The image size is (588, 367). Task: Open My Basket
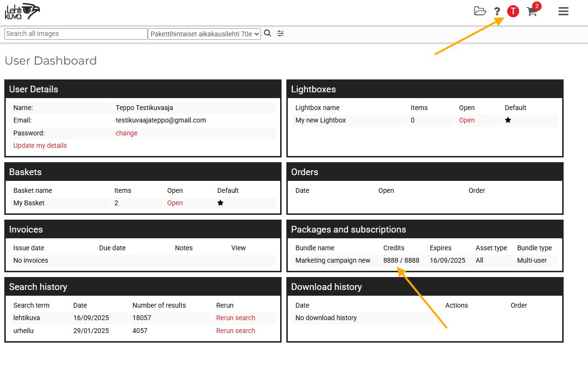point(175,203)
